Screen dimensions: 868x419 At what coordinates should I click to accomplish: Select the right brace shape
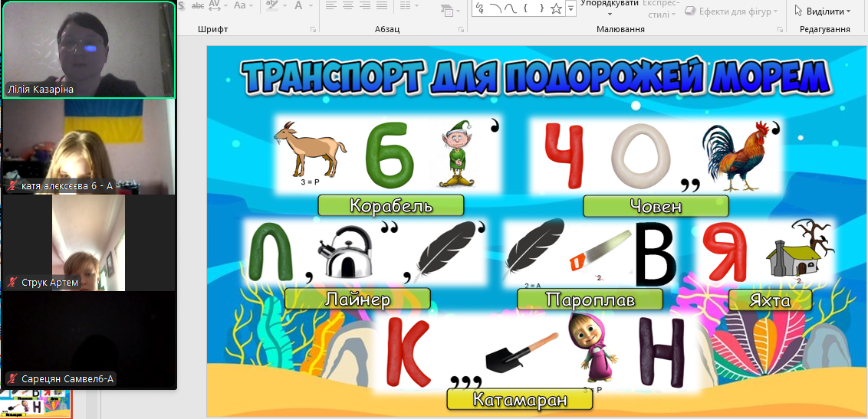[x=541, y=8]
